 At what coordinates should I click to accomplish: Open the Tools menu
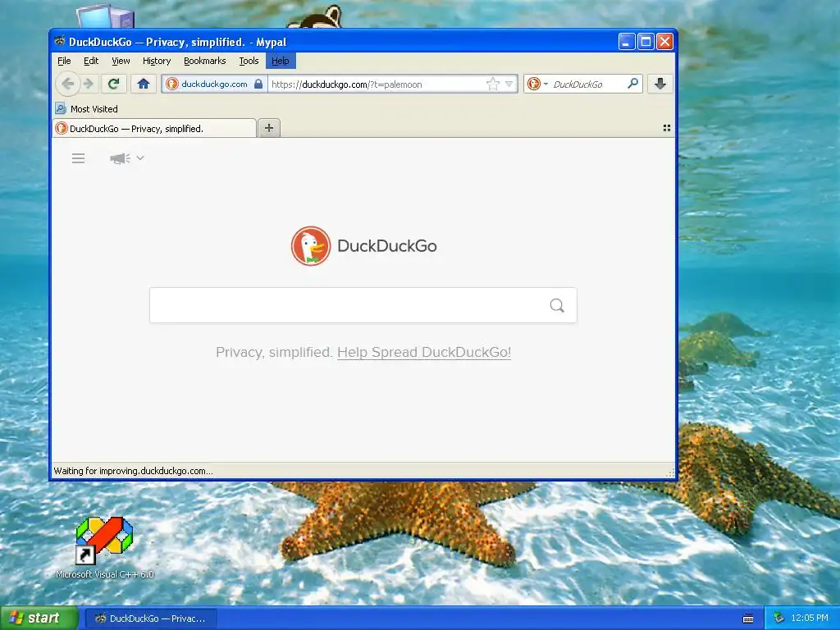click(x=249, y=61)
